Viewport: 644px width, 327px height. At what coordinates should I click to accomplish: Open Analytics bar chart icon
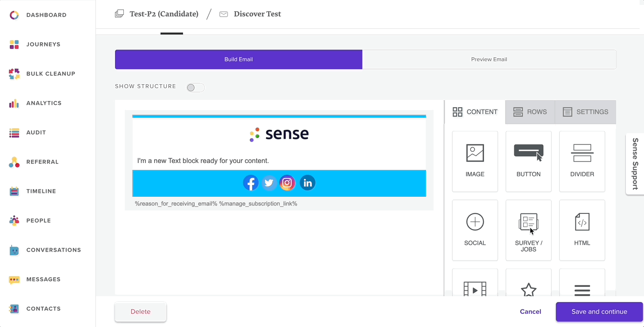[x=14, y=103]
